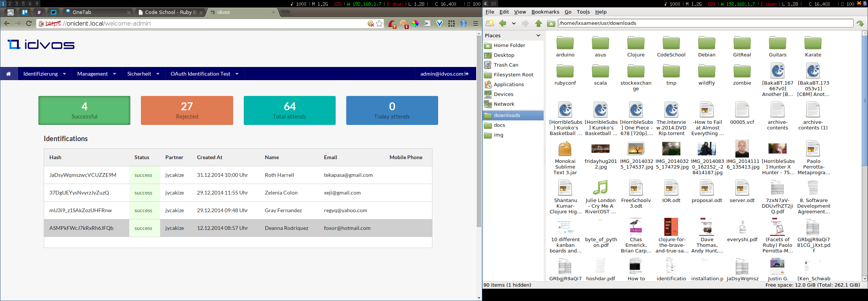868x301 pixels.
Task: Switch to the OneTab tab
Action: 97,12
